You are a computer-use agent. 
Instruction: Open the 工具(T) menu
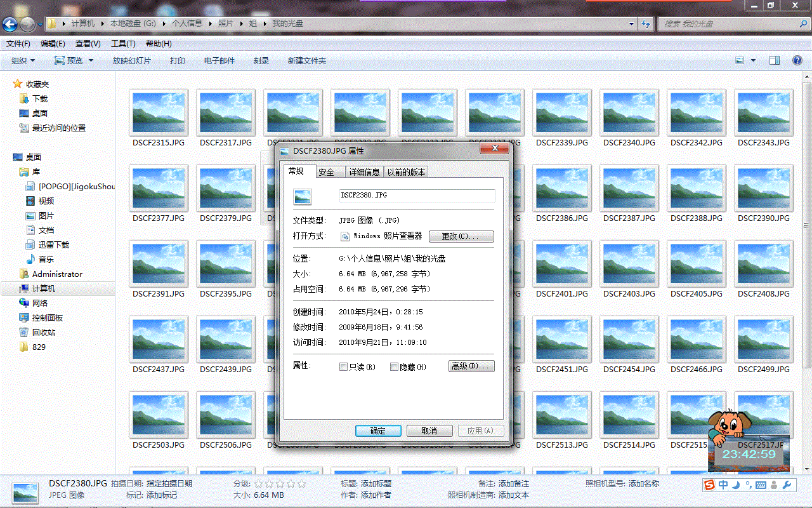pyautogui.click(x=123, y=44)
